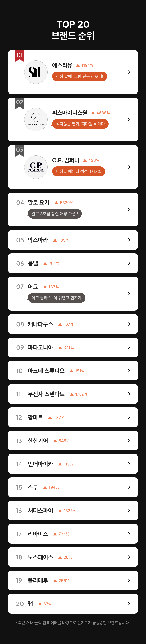Open the 노스페이스 brand name link

pos(40,557)
